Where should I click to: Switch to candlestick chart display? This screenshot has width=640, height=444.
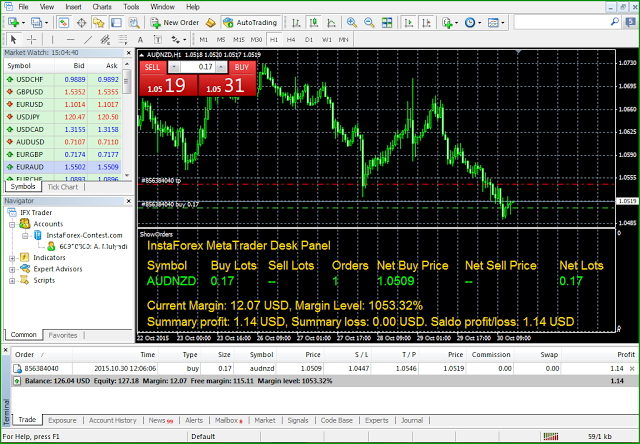pyautogui.click(x=314, y=22)
